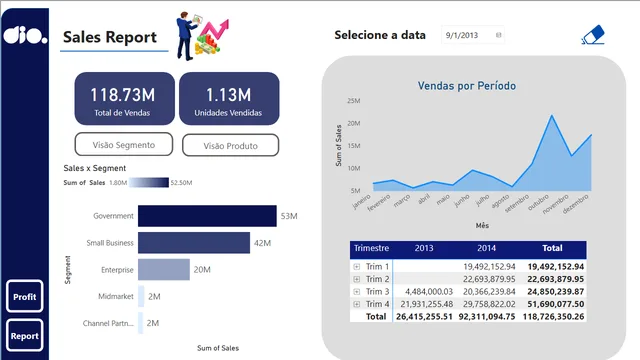
Task: Click the 42M data label
Action: [262, 243]
